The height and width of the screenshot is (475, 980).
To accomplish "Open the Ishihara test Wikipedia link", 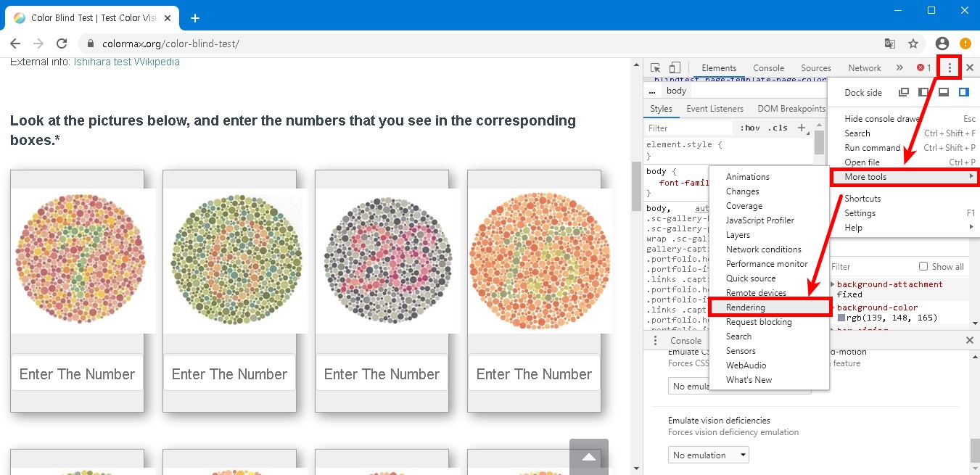I will point(127,62).
